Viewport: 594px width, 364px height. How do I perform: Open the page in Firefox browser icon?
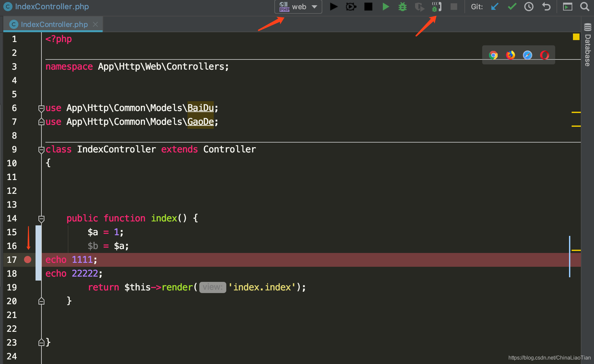[510, 55]
